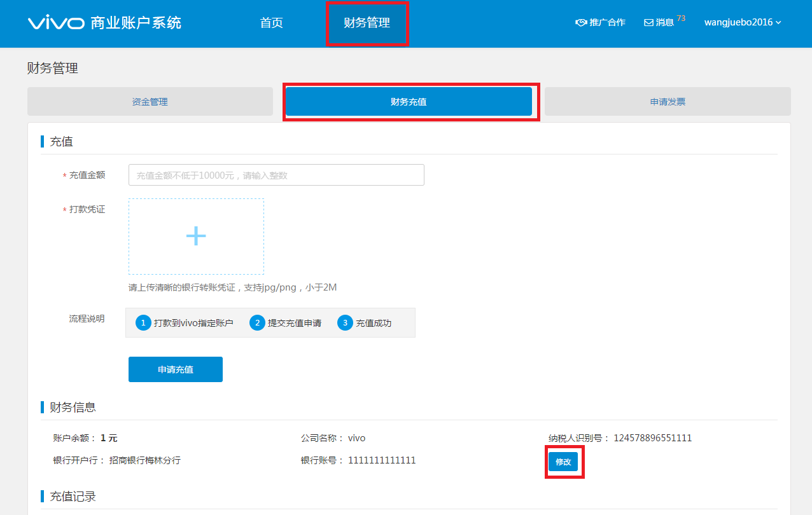Click the orange 73 unread message badge
812x515 pixels.
coord(680,18)
